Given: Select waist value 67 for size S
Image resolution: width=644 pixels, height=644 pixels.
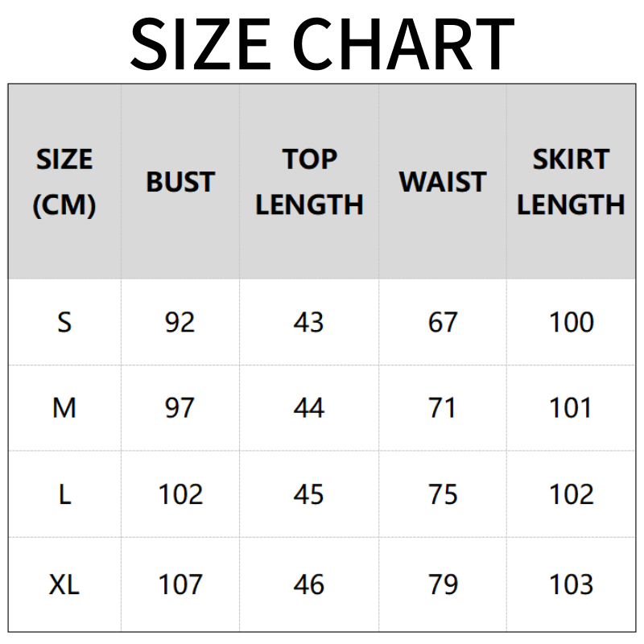Looking at the screenshot, I should [x=443, y=322].
